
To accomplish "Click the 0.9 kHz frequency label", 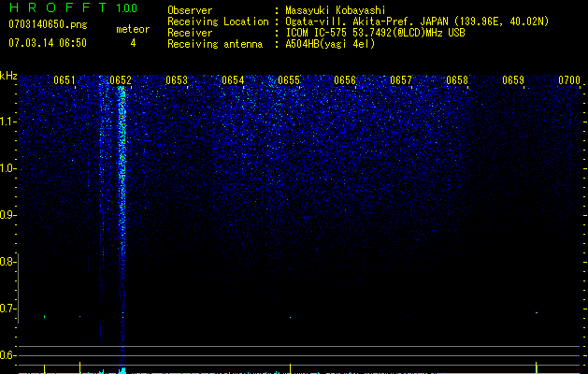I will coord(7,215).
